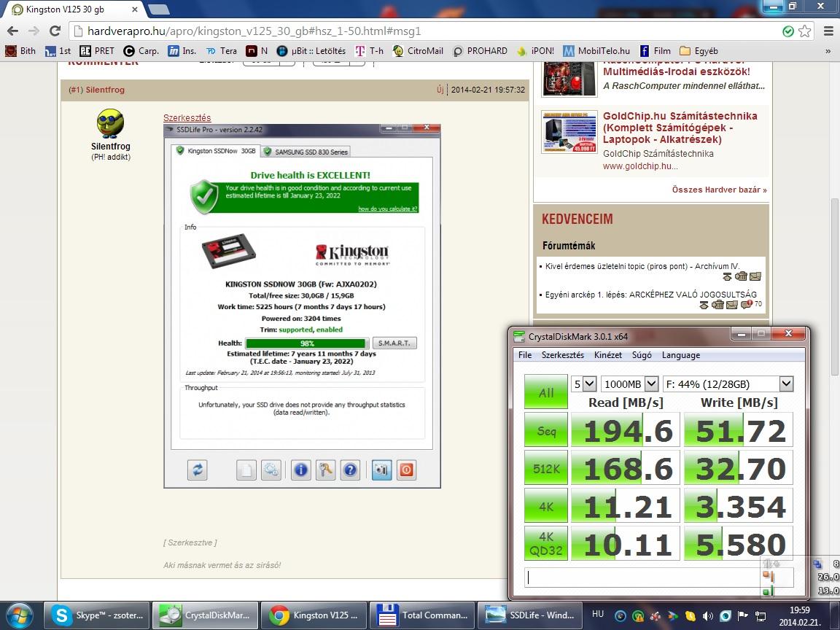This screenshot has height=630, width=840.
Task: Click the 98% health bar in SSDLife
Action: tap(307, 343)
